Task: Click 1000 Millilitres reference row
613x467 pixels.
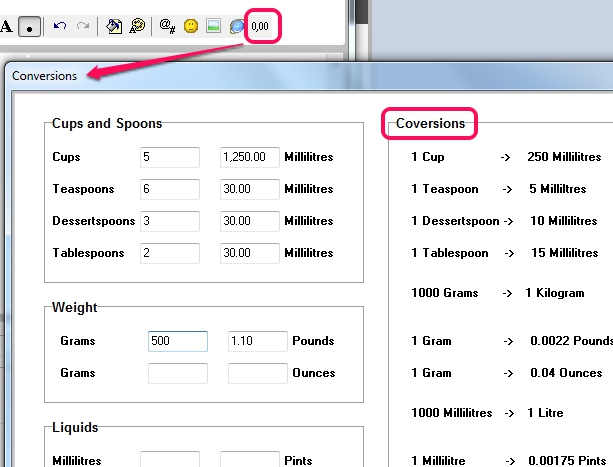Action: [487, 413]
